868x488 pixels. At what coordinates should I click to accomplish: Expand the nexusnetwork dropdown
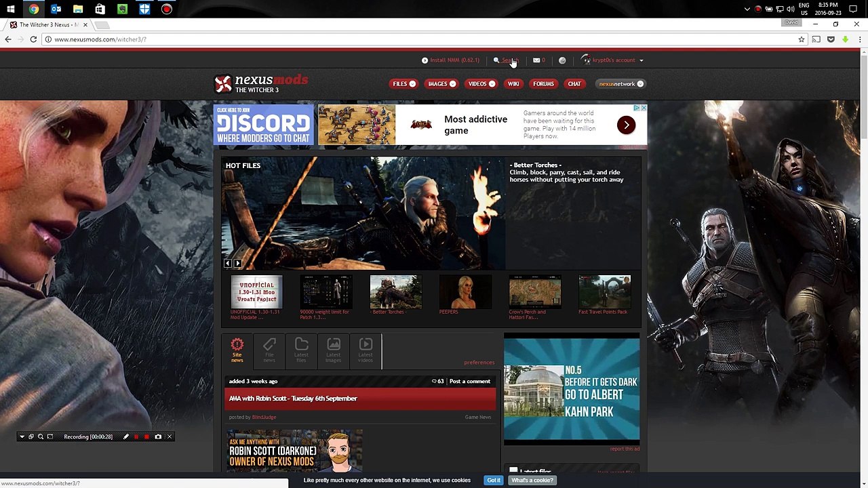(640, 84)
